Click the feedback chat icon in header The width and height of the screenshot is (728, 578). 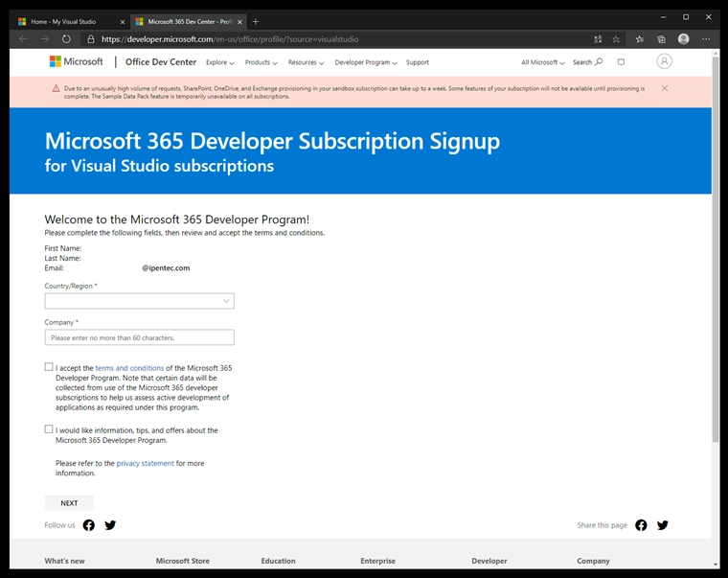click(x=621, y=61)
